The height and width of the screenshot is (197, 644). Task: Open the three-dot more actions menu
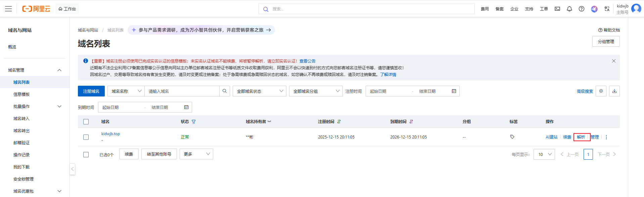coord(606,137)
